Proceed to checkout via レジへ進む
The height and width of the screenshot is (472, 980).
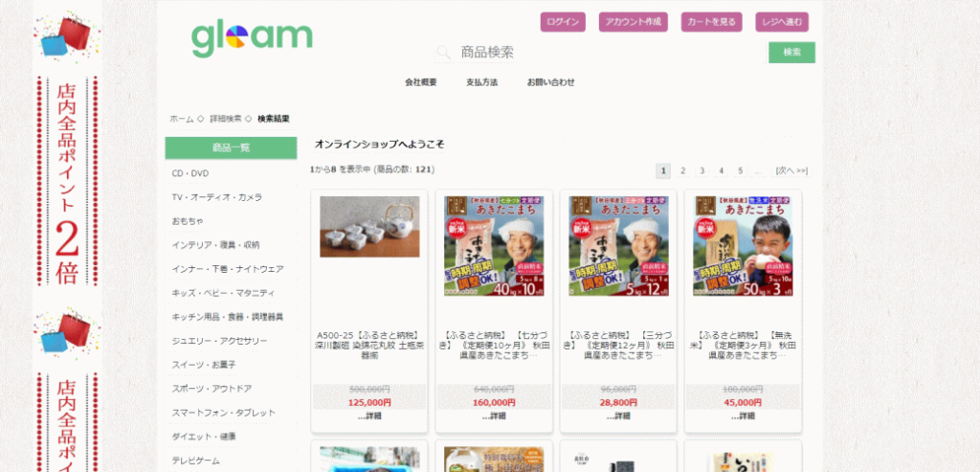782,22
